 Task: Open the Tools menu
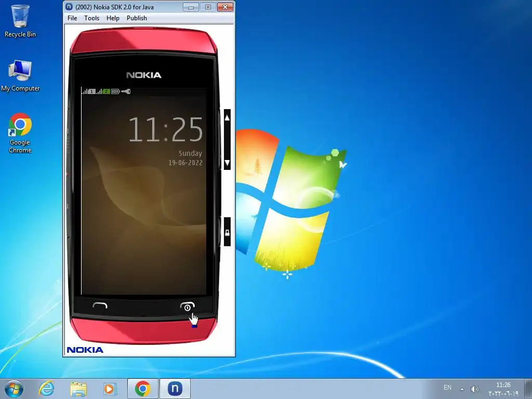[x=91, y=18]
